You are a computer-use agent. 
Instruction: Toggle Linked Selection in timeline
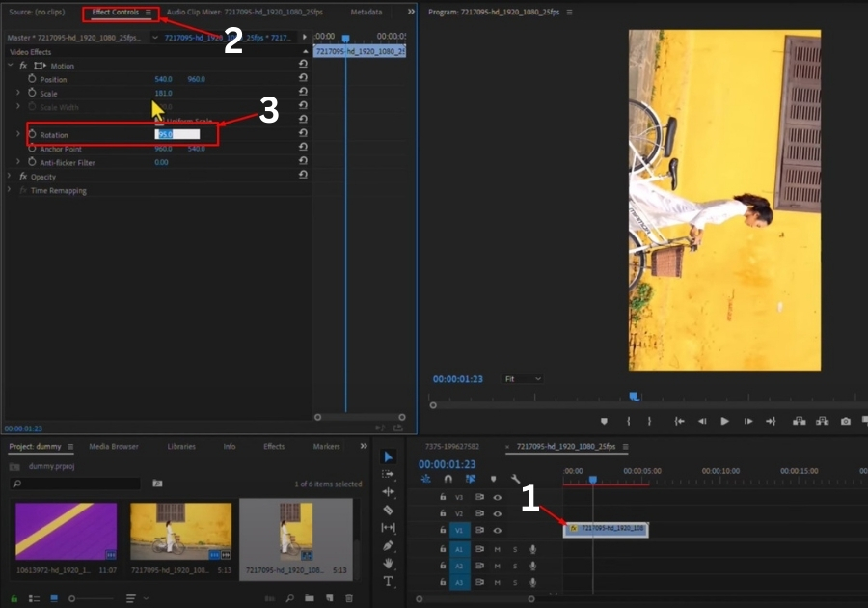(x=470, y=479)
